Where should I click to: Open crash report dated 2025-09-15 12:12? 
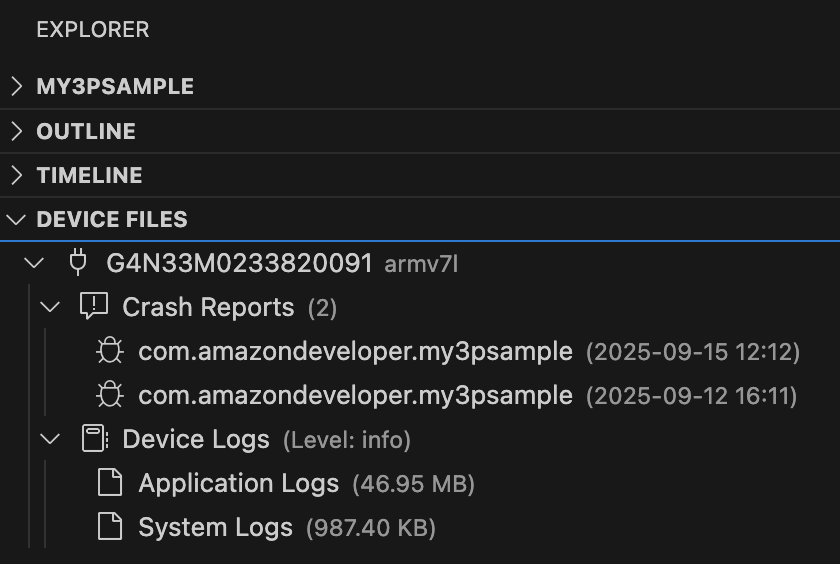[355, 351]
